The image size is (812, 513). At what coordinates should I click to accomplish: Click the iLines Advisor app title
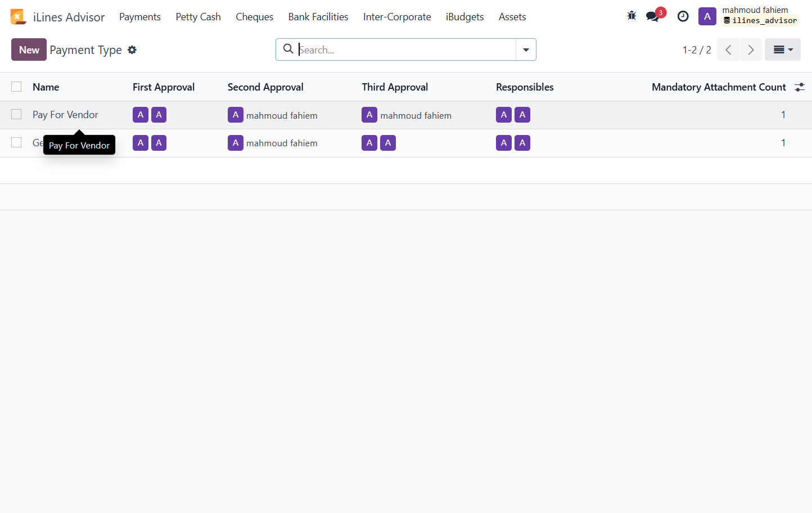tap(69, 17)
